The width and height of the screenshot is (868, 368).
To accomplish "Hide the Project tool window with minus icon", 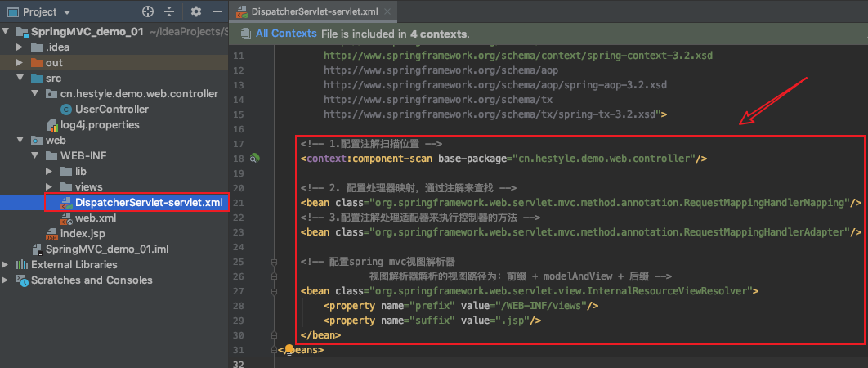I will click(217, 11).
